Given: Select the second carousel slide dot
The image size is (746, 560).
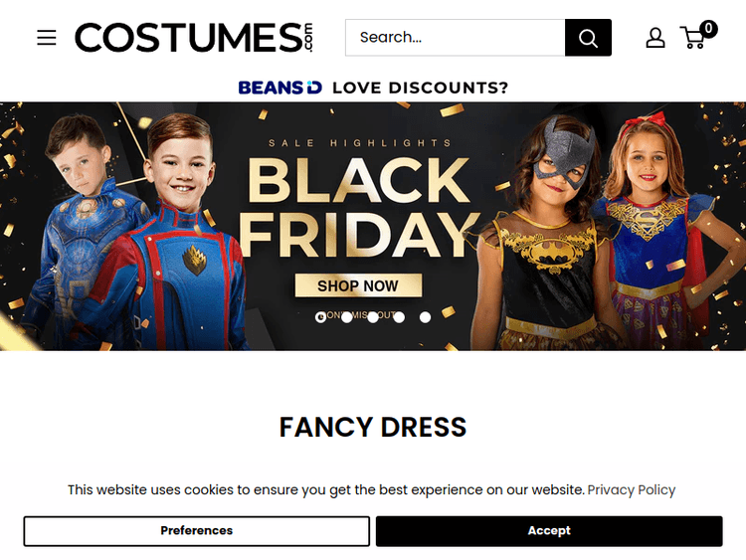Looking at the screenshot, I should click(346, 317).
